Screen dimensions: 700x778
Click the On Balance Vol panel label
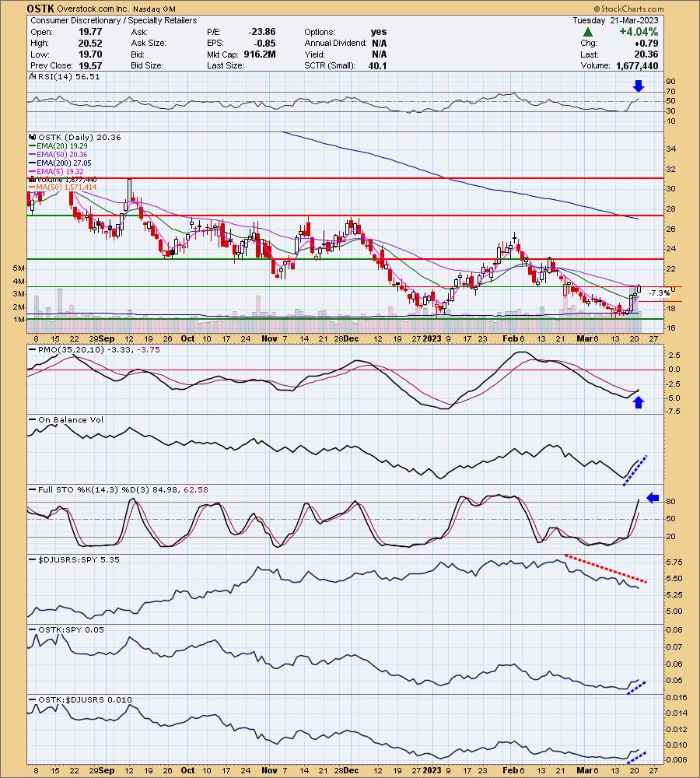click(71, 420)
